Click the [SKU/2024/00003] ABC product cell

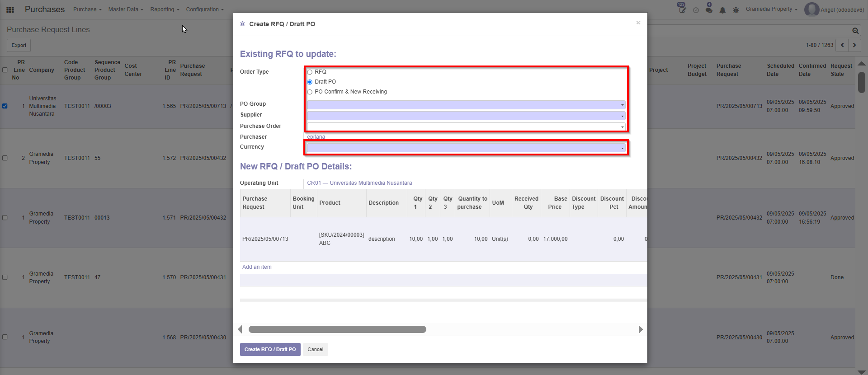click(x=341, y=239)
